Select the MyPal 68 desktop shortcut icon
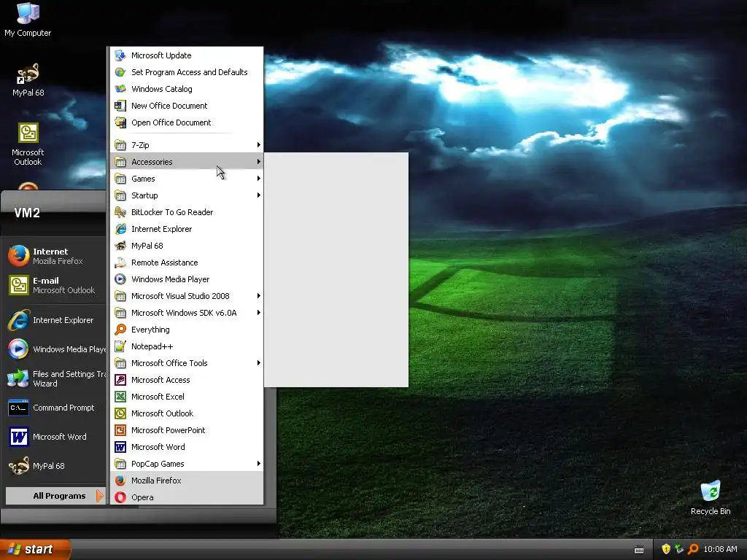Image resolution: width=747 pixels, height=560 pixels. (28, 79)
